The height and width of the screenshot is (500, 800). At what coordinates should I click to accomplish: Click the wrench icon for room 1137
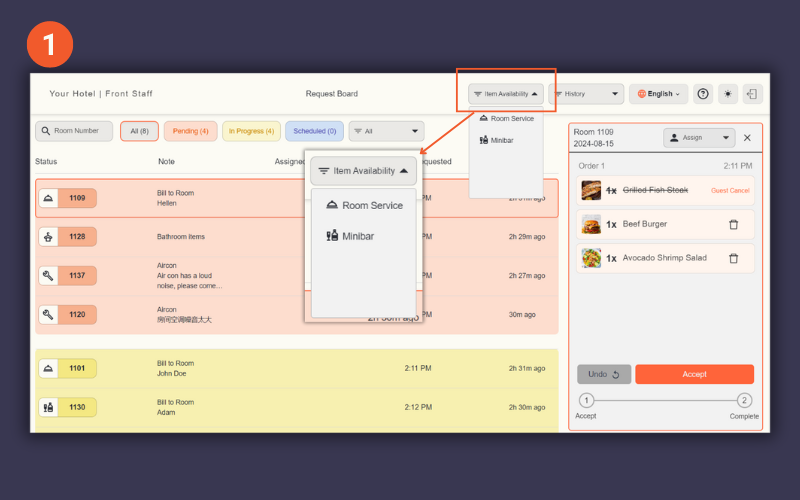[48, 275]
